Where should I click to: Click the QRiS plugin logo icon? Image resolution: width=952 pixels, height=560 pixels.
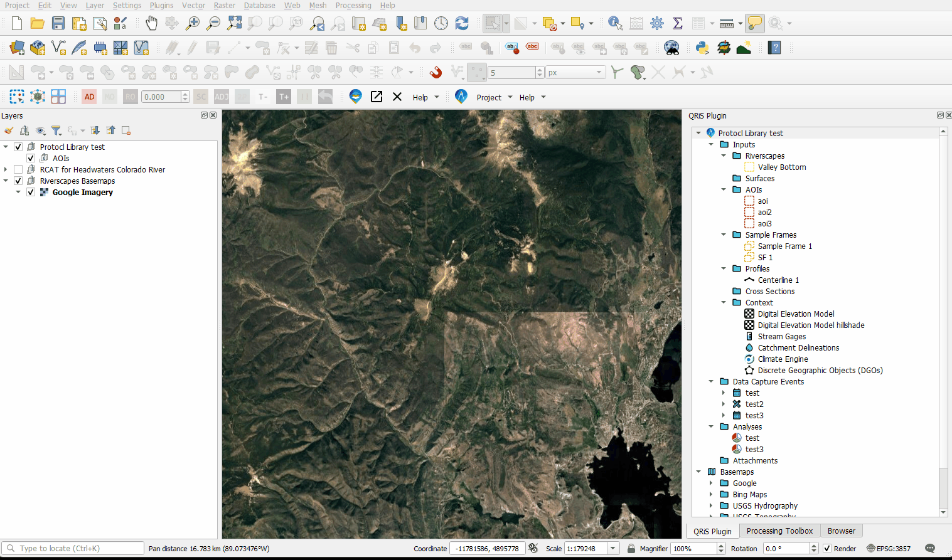(461, 97)
